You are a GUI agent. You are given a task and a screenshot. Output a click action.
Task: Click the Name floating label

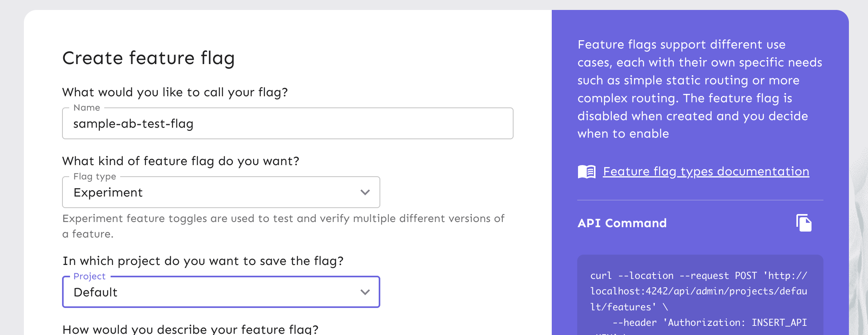pyautogui.click(x=87, y=108)
